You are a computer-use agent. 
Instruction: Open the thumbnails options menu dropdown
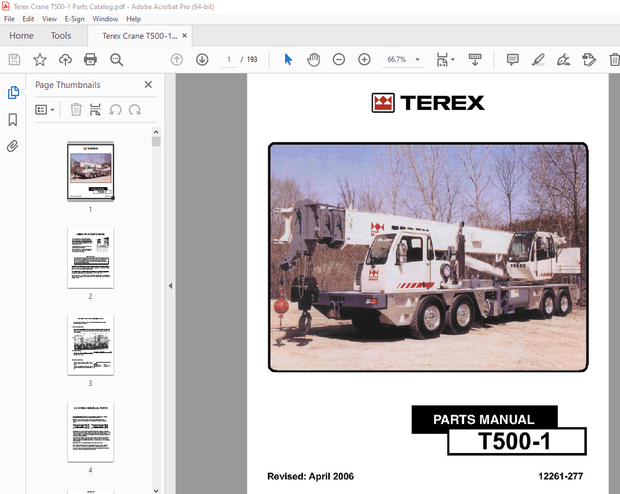(x=45, y=110)
